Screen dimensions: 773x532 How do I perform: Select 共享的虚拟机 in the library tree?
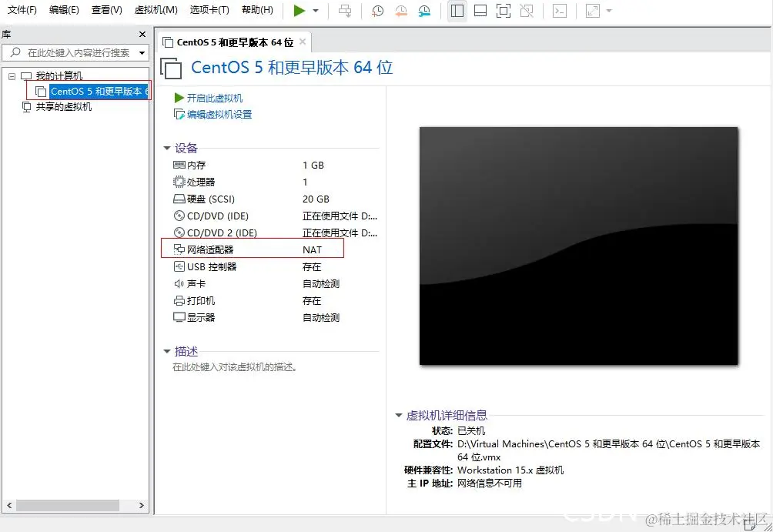click(64, 106)
